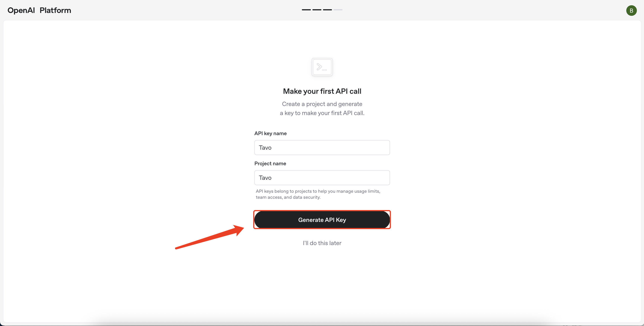The image size is (644, 326).
Task: Select the first progress step indicator
Action: (x=306, y=10)
